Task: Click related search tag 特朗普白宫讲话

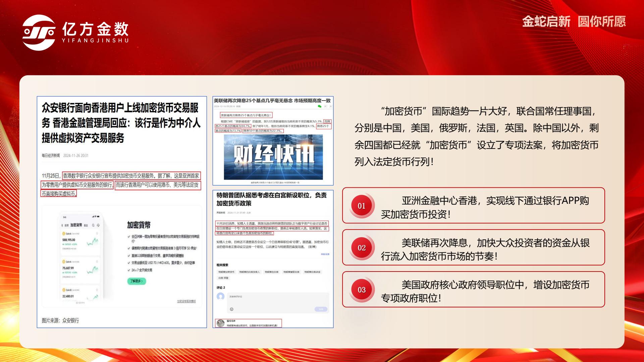Action: [x=312, y=272]
